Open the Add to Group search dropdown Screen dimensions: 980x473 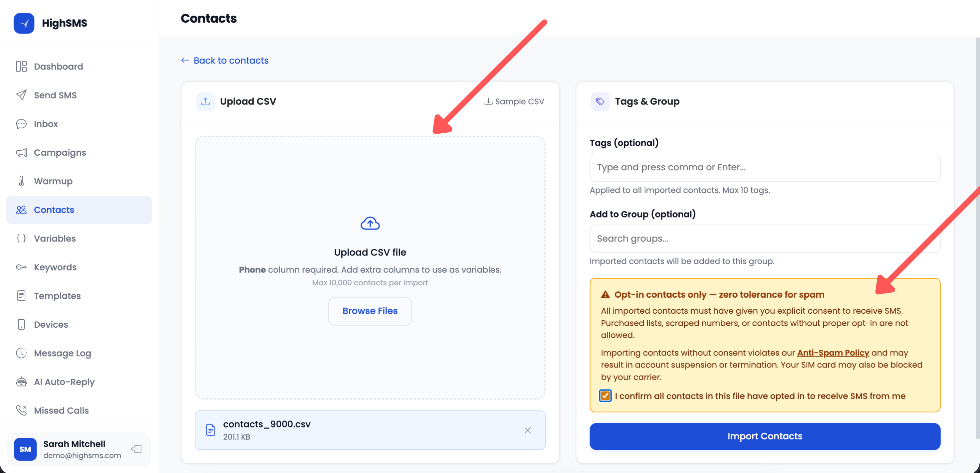pyautogui.click(x=765, y=239)
